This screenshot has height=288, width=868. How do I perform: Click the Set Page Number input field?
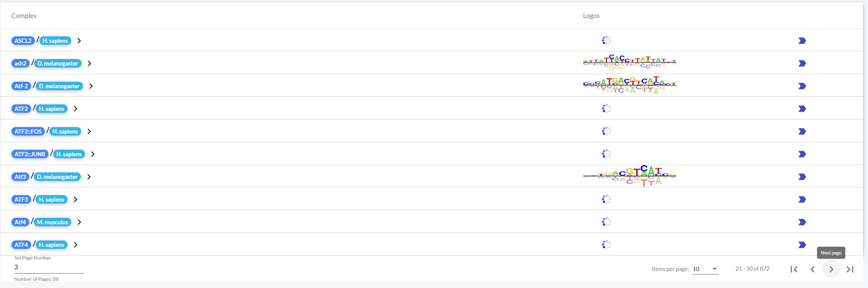[x=49, y=267]
